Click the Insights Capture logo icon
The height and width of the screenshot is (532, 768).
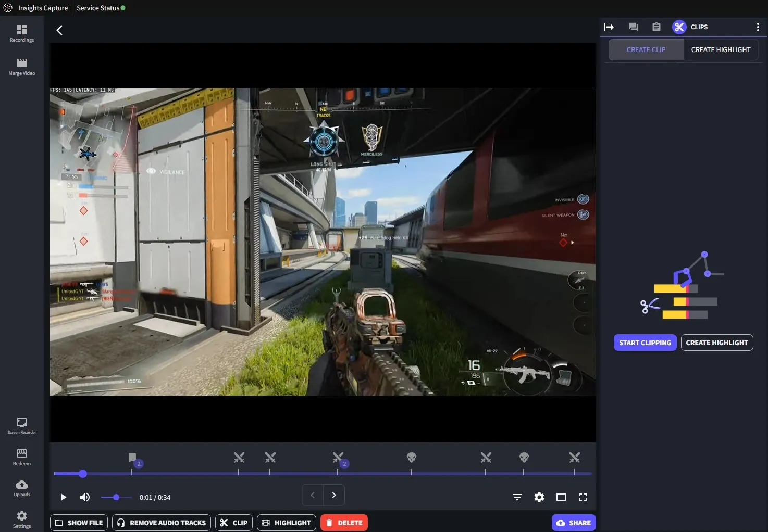[x=8, y=8]
